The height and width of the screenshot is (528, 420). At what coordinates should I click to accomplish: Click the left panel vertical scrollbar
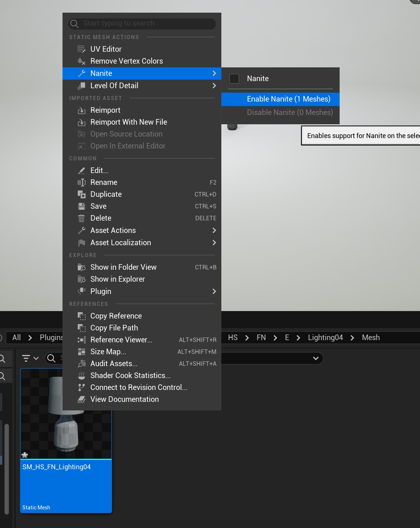[x=6, y=469]
